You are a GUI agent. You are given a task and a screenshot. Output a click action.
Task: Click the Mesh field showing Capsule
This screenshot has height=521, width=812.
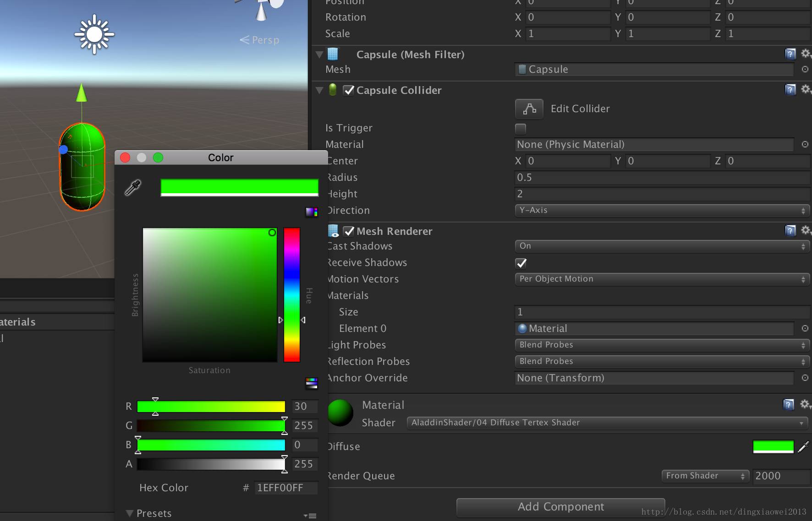click(654, 69)
